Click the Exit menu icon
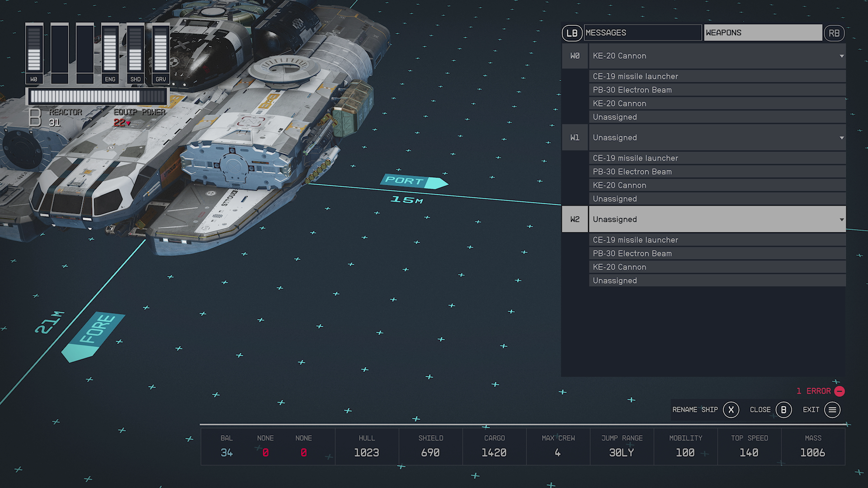The image size is (868, 488). [832, 410]
